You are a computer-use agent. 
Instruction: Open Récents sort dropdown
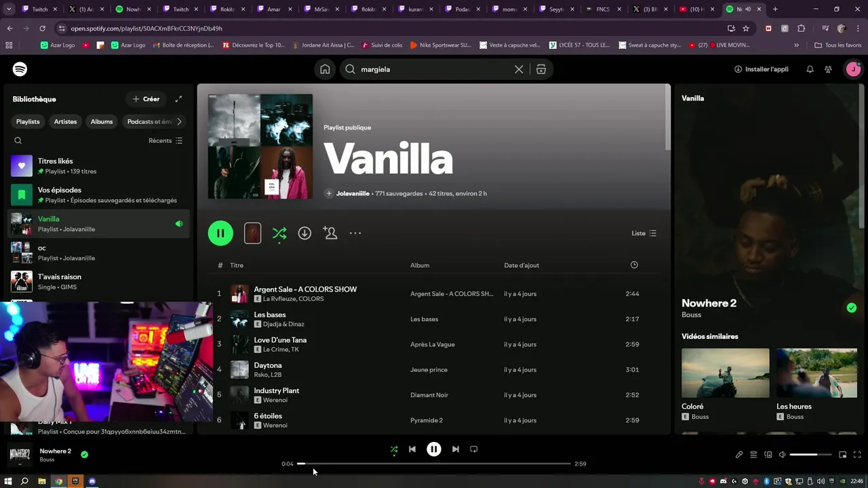[165, 140]
